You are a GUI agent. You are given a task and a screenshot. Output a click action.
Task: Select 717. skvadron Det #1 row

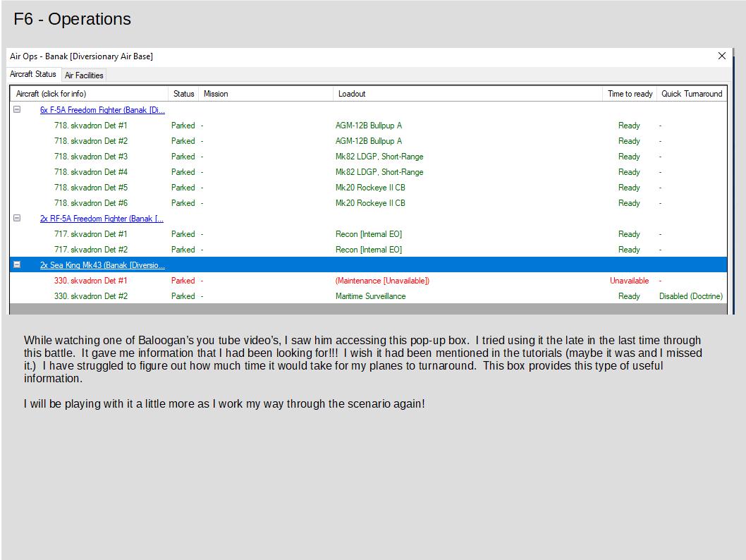368,234
